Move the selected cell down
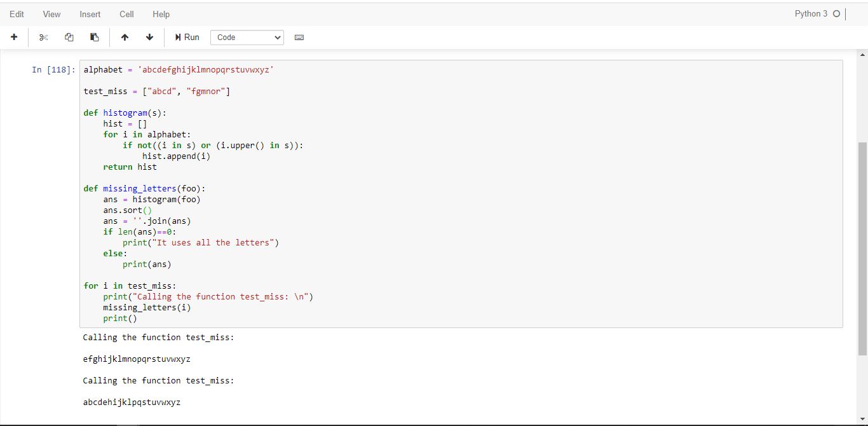868x426 pixels. tap(150, 38)
